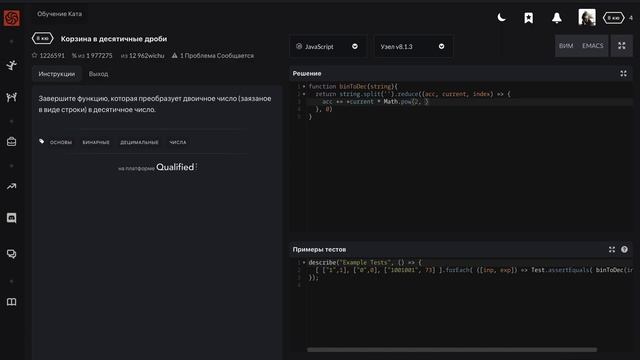Viewport: 640px width, 360px height.
Task: Open the discussions bubbles sidebar icon
Action: [11, 254]
